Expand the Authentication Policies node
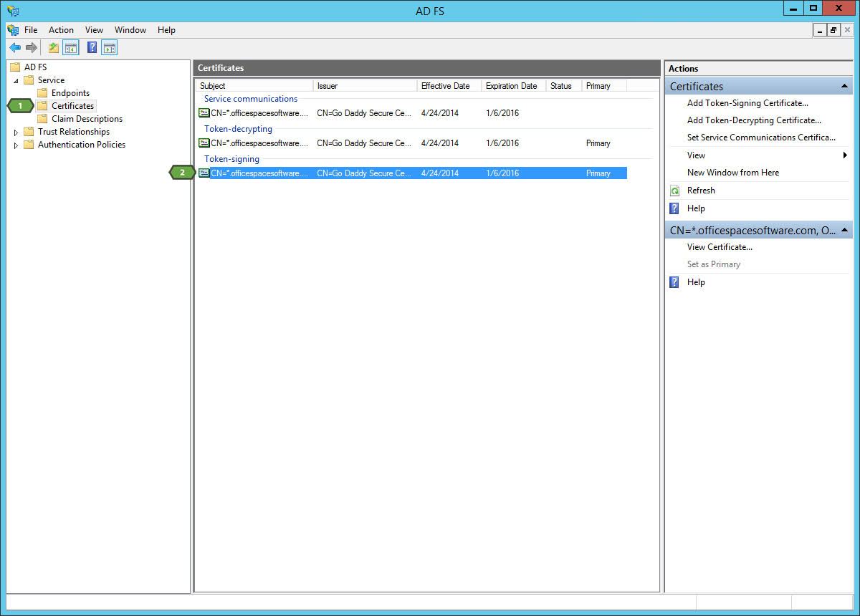 [16, 145]
